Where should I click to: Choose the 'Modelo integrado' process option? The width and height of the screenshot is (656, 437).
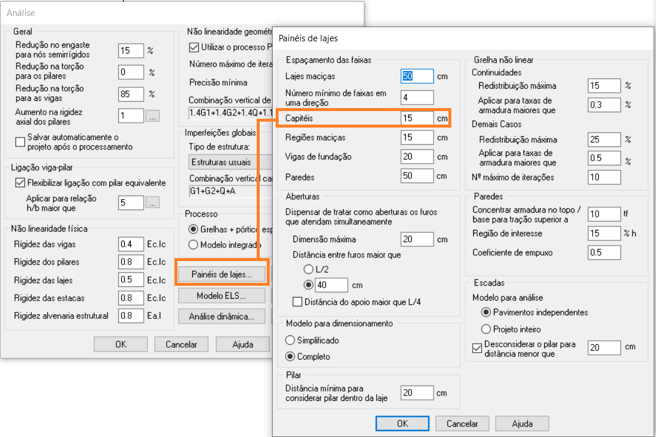click(194, 245)
